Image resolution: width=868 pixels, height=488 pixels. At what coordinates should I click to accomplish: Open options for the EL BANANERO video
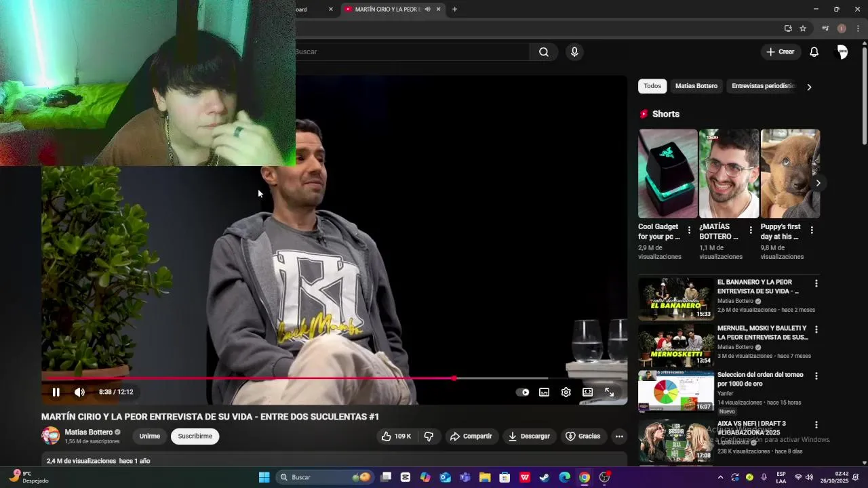[x=816, y=283]
